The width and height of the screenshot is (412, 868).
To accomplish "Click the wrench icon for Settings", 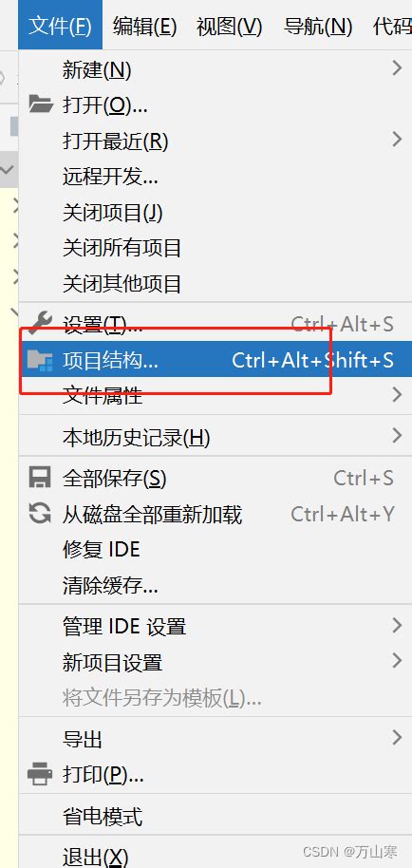I will pyautogui.click(x=41, y=323).
